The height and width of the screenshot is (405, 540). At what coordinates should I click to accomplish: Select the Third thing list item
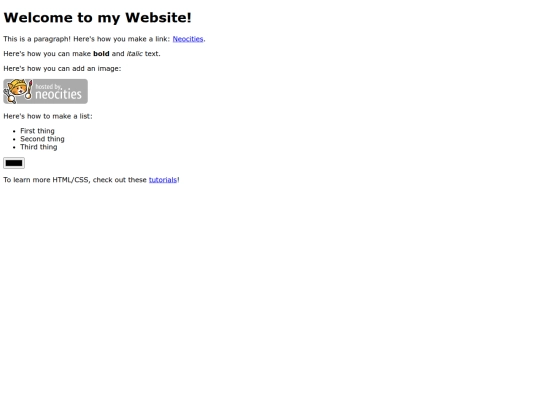click(39, 147)
